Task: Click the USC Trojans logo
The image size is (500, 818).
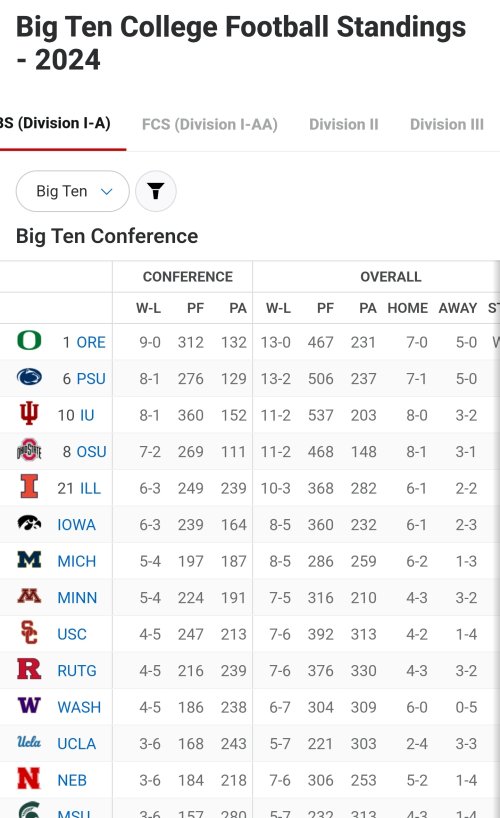Action: (29, 632)
